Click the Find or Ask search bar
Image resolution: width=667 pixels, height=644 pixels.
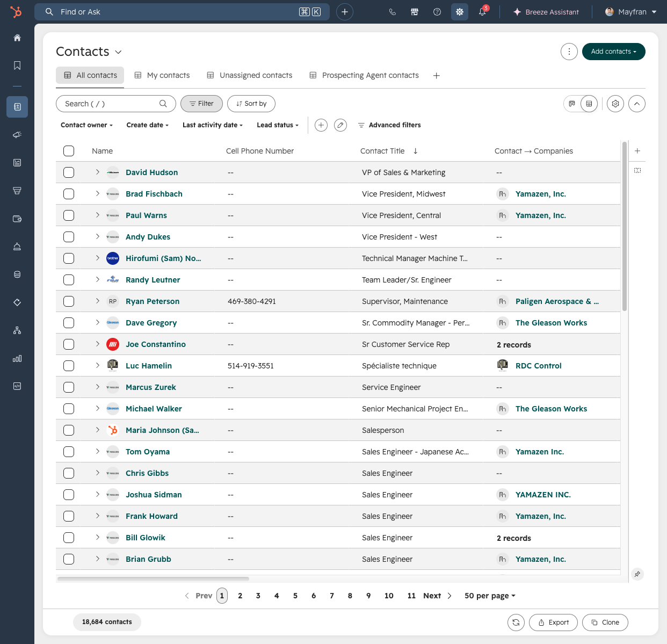(x=182, y=12)
